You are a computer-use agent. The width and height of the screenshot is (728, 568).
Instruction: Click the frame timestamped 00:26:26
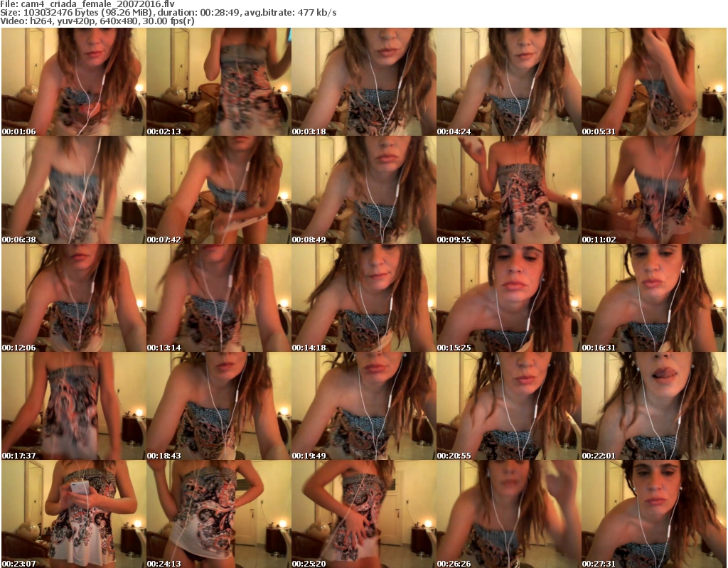coord(509,514)
